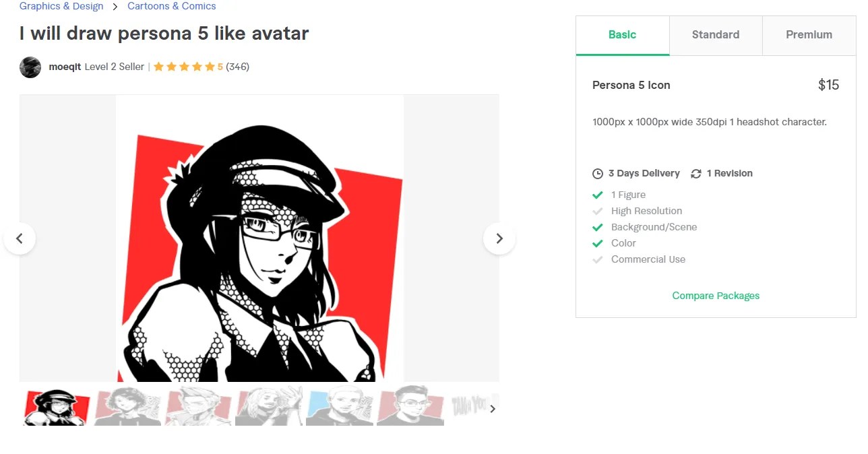Click the gray checkmark next to Commercial Use
868x454 pixels.
pyautogui.click(x=598, y=259)
